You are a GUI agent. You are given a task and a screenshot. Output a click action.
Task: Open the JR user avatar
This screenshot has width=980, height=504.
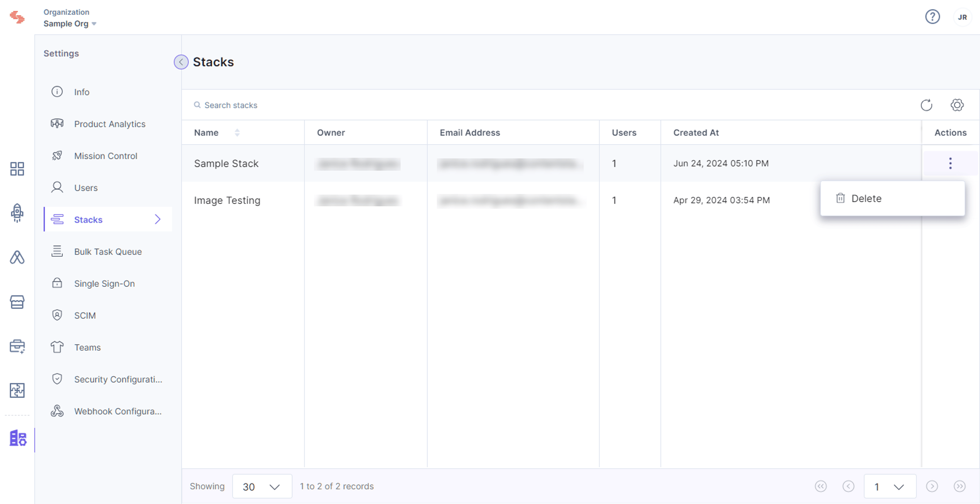962,17
